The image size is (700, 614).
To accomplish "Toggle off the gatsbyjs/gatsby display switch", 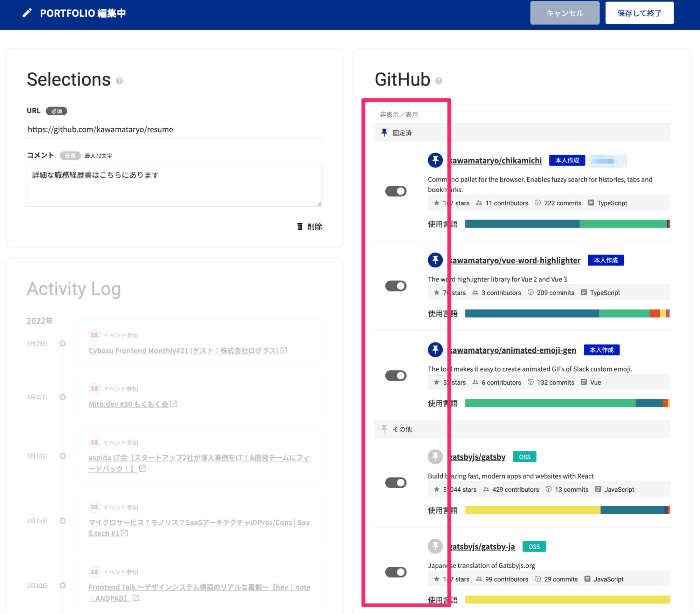I will click(396, 482).
